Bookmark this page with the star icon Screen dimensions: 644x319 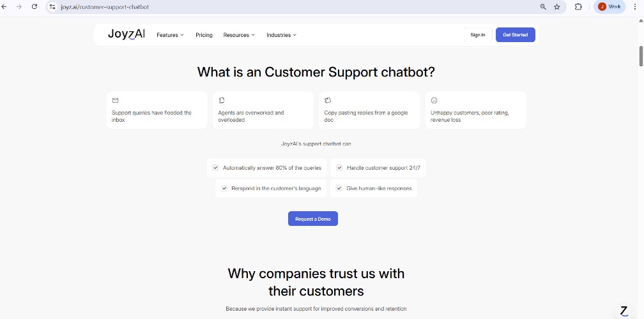tap(557, 7)
